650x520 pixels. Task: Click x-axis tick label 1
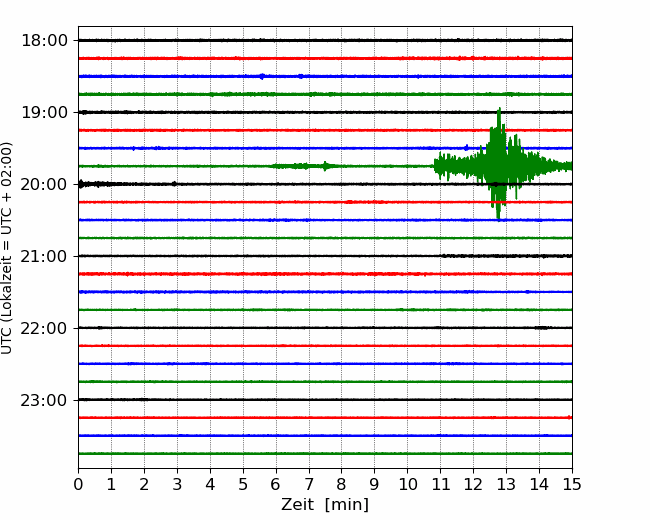tap(111, 484)
